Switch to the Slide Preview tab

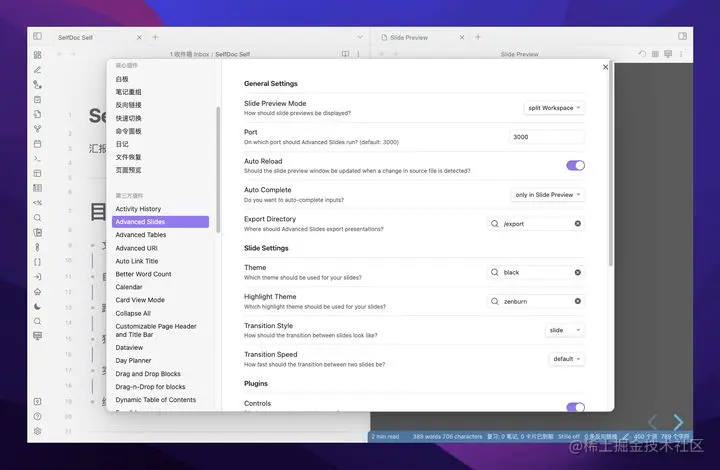coord(409,38)
